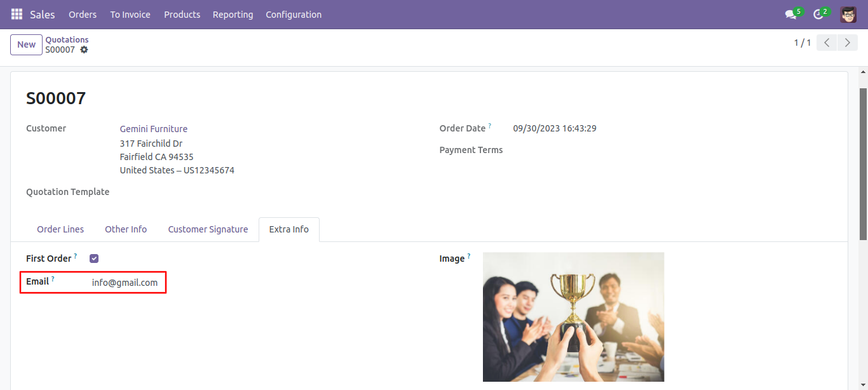Screen dimensions: 868x390
Task: Click the United States – US12345674 text
Action: (177, 170)
